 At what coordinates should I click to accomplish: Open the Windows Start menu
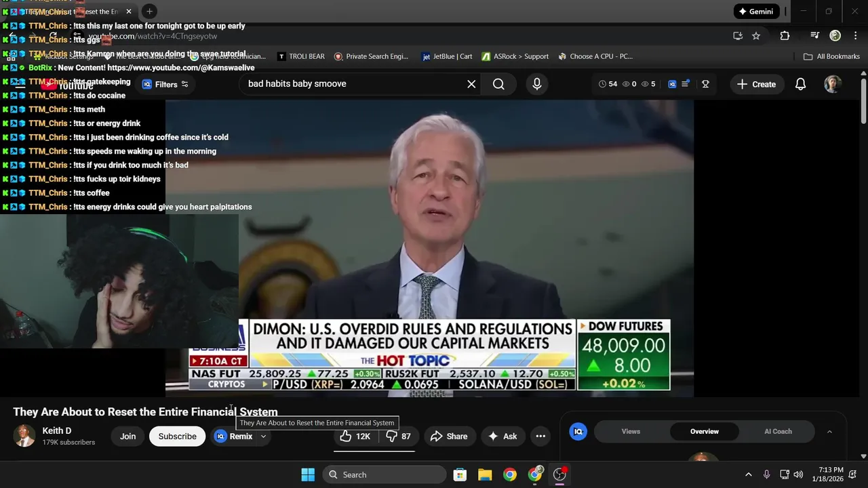[308, 474]
